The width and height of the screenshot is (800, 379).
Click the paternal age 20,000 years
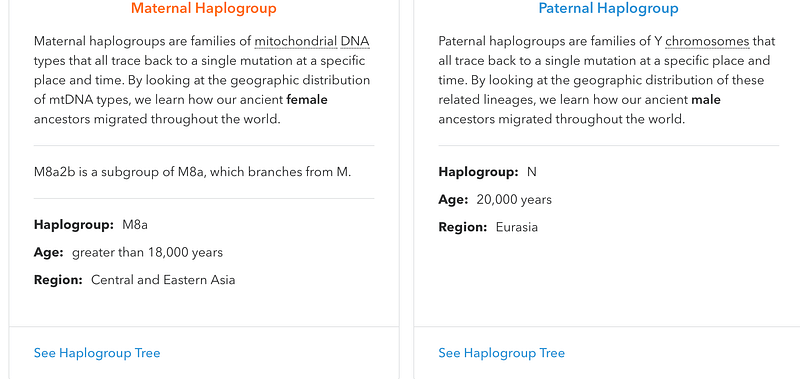tap(514, 199)
